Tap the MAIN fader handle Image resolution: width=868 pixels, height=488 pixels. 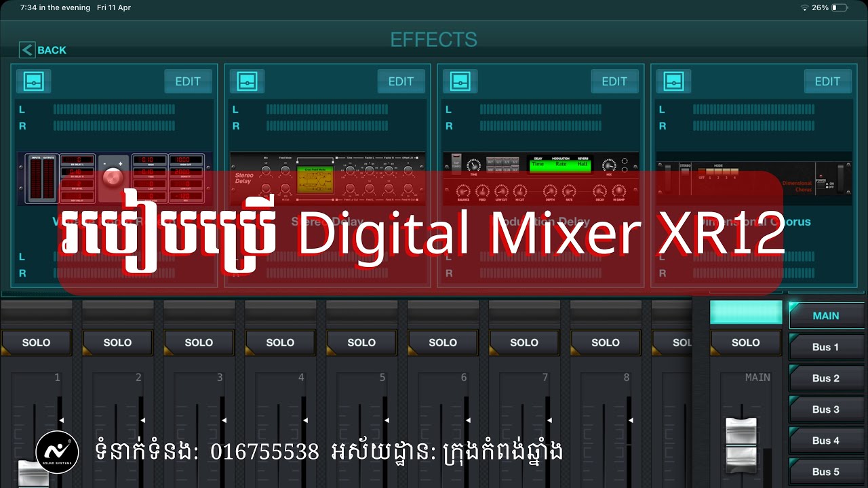(741, 445)
